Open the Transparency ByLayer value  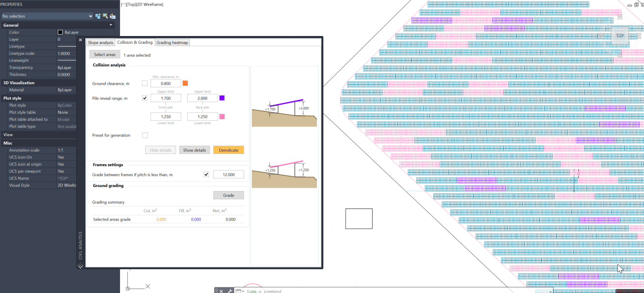pos(66,67)
